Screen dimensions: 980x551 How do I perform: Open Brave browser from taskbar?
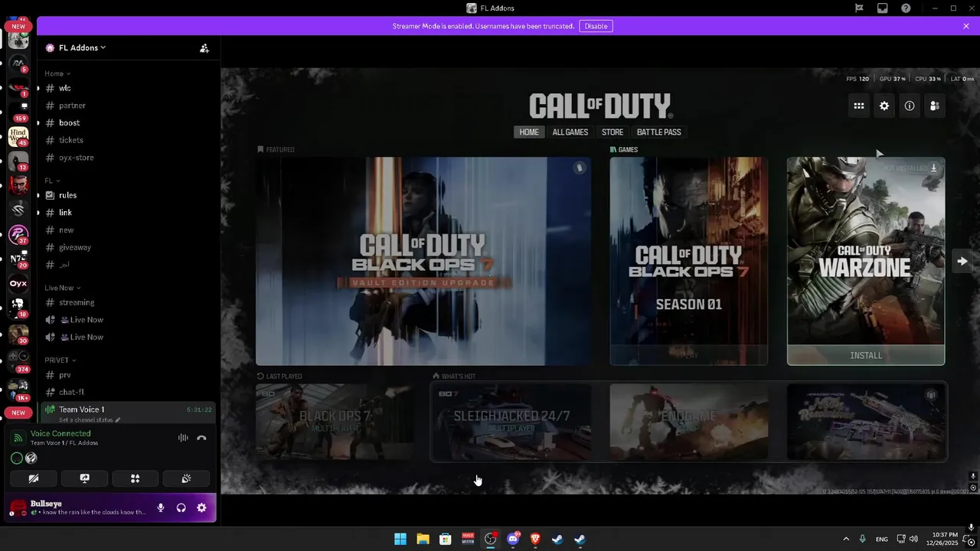[x=535, y=539]
